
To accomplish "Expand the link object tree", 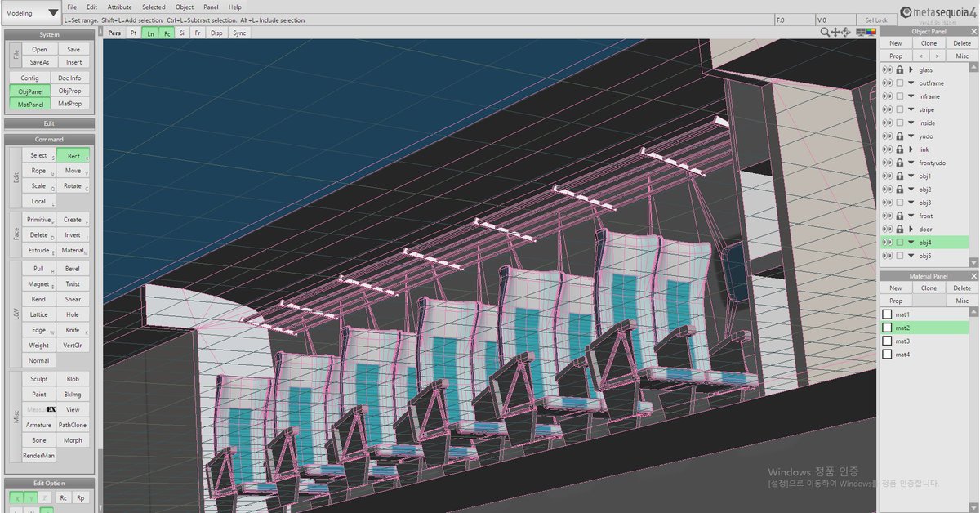I will (911, 149).
